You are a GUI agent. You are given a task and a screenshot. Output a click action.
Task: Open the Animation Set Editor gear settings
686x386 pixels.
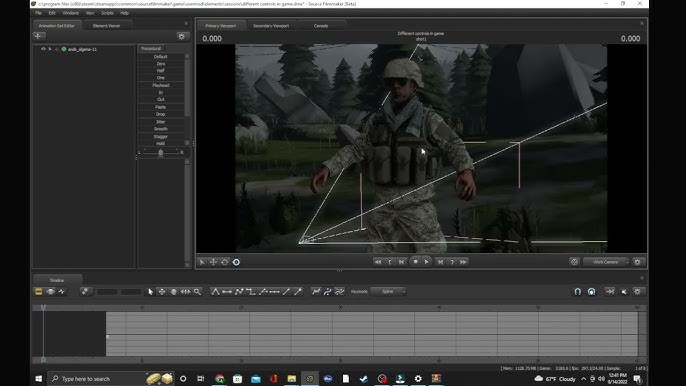(182, 36)
